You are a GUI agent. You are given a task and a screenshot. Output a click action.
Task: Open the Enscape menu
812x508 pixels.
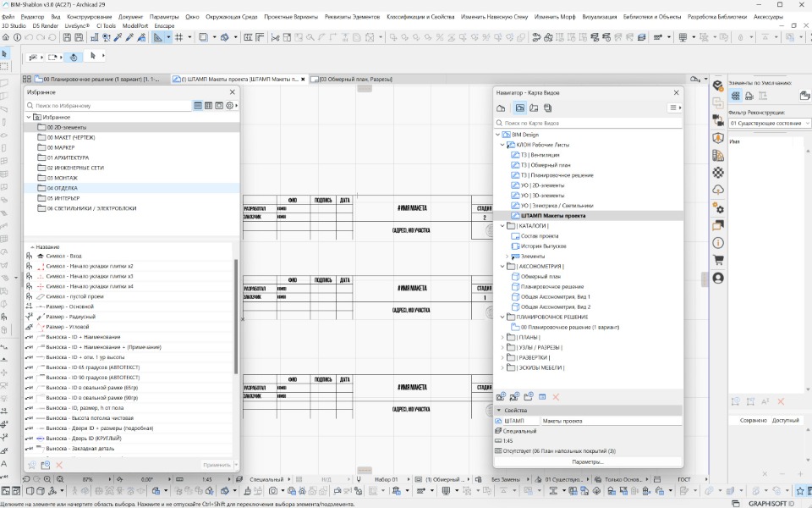pyautogui.click(x=165, y=25)
